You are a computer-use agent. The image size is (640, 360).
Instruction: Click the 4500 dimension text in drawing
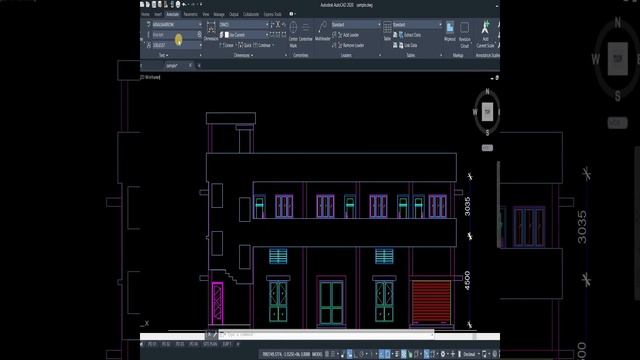pyautogui.click(x=467, y=280)
